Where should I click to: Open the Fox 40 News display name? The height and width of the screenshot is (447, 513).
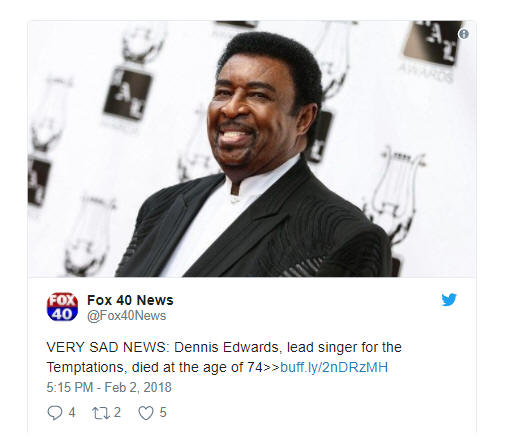(130, 300)
